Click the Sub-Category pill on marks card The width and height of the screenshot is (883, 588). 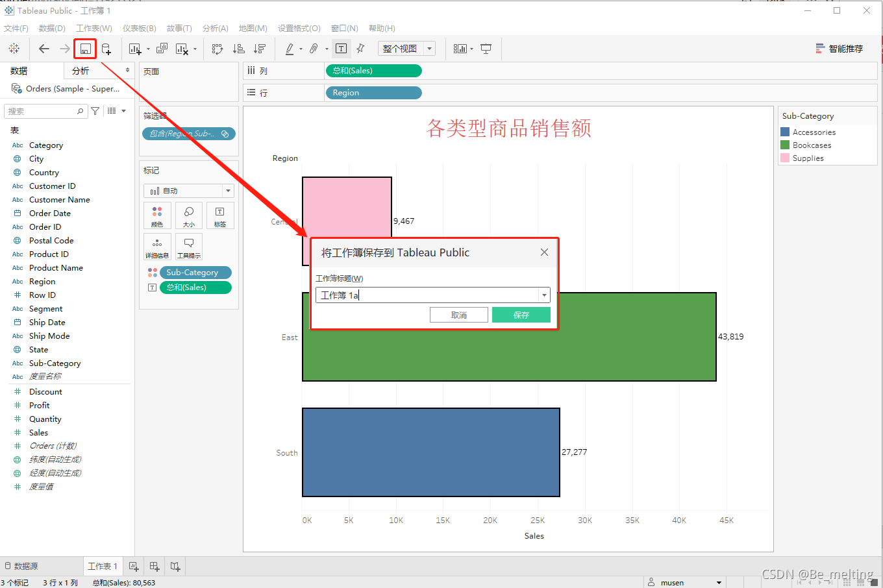tap(195, 273)
